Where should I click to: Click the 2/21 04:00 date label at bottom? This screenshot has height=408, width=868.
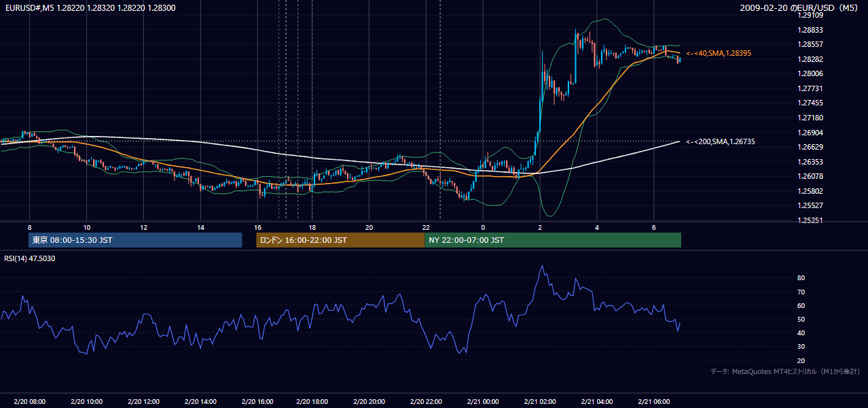tap(597, 401)
